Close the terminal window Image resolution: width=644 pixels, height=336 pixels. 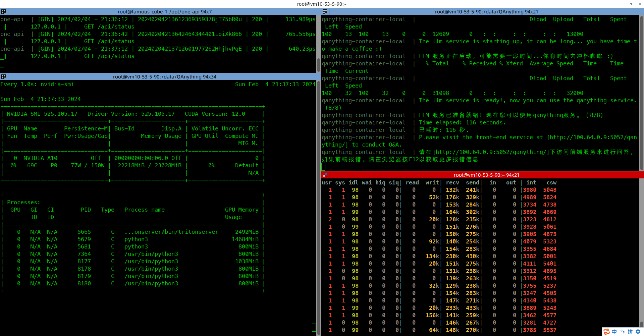640,4
